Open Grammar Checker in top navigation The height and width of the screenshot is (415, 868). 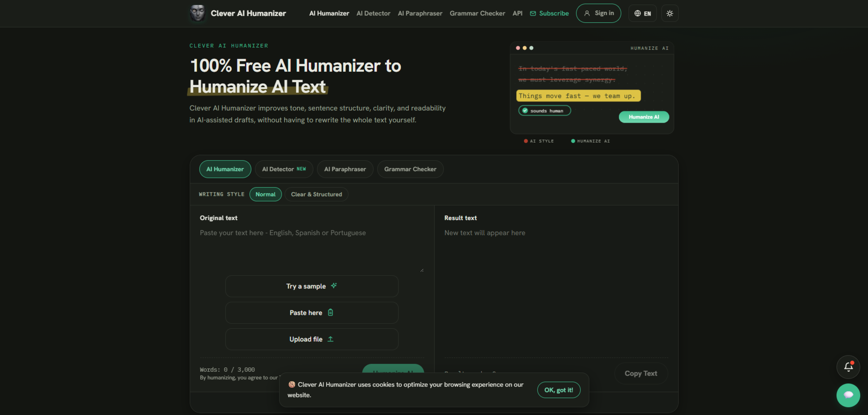pyautogui.click(x=477, y=14)
